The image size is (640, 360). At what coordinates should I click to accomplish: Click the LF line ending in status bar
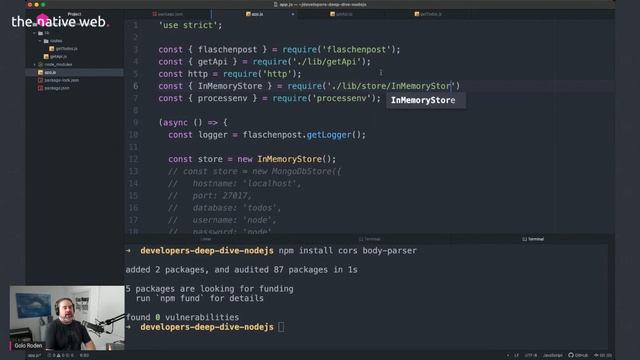[516, 355]
